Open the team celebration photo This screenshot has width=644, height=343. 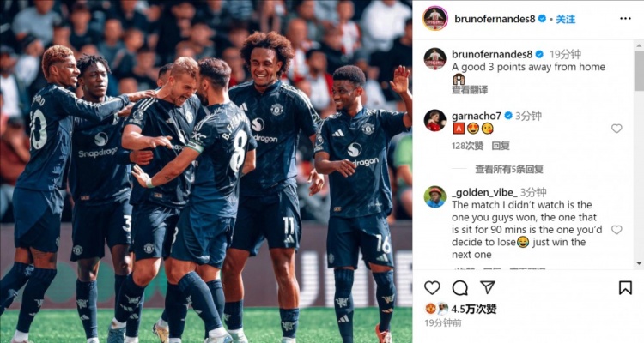(x=206, y=171)
